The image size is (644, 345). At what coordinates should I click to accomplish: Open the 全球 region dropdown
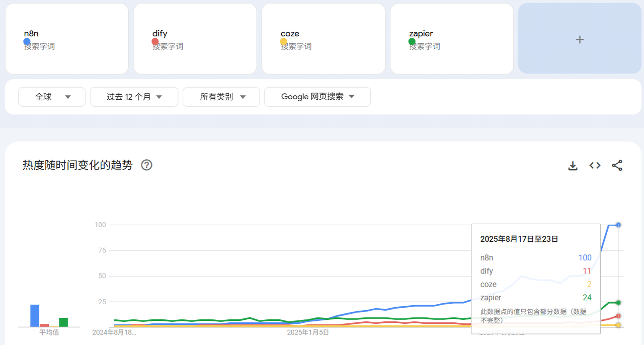(52, 97)
